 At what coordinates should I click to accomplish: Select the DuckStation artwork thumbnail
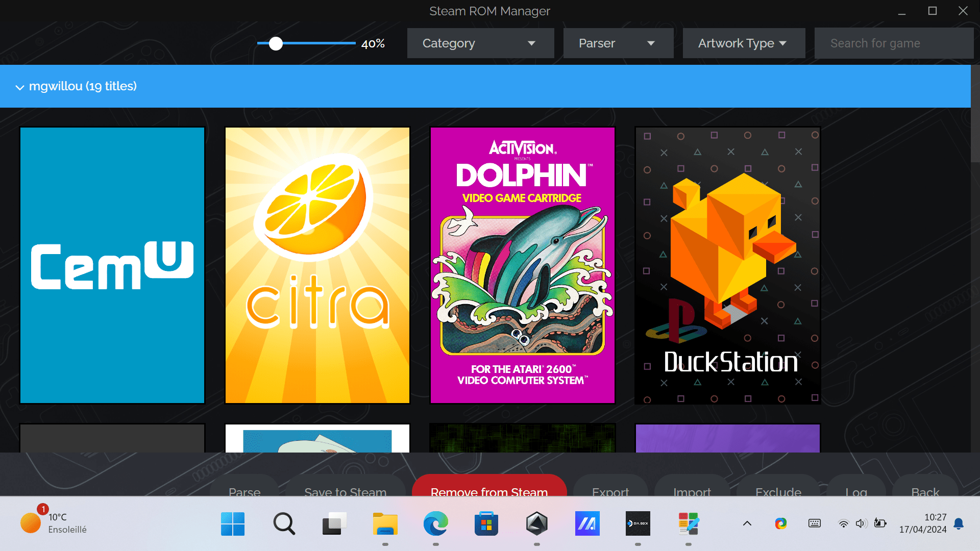click(x=728, y=265)
